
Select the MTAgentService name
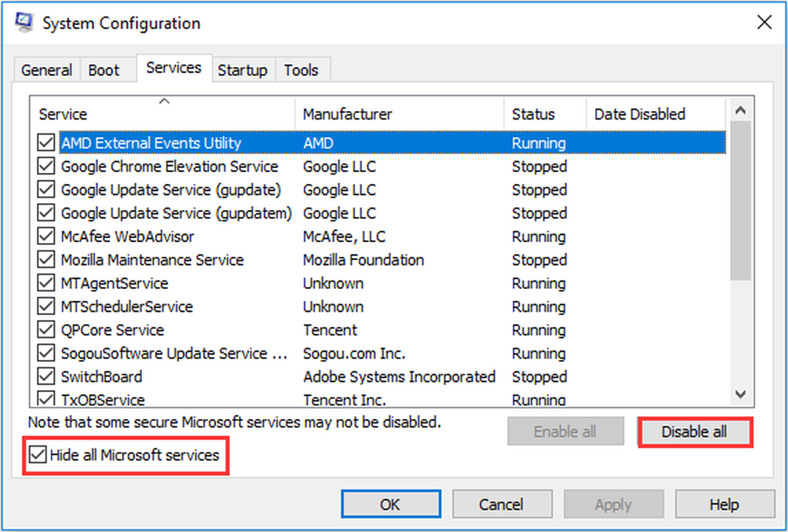coord(114,284)
